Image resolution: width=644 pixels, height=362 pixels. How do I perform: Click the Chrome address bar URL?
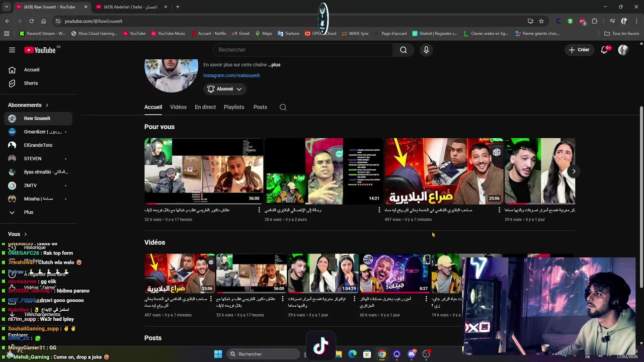(94, 21)
